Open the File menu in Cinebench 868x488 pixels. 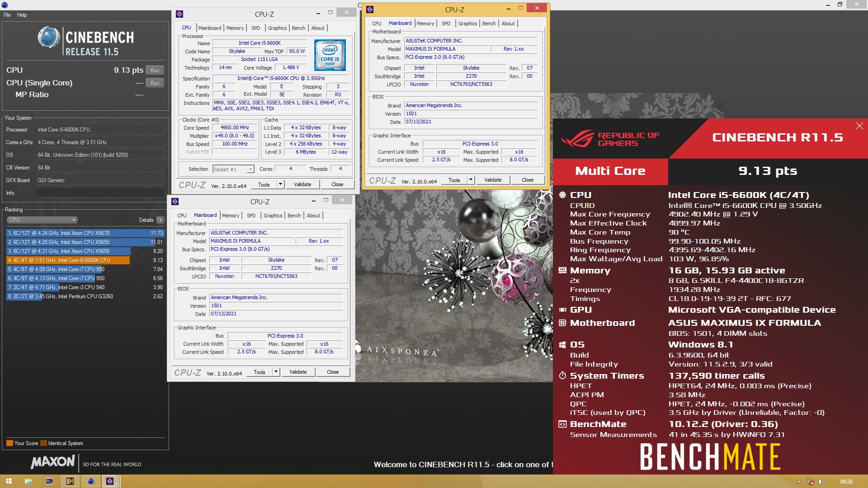pos(7,15)
